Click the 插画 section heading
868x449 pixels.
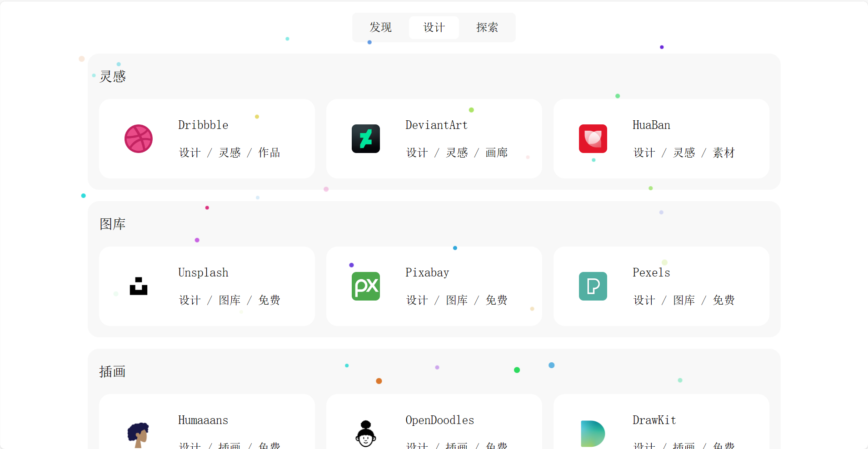pyautogui.click(x=113, y=371)
